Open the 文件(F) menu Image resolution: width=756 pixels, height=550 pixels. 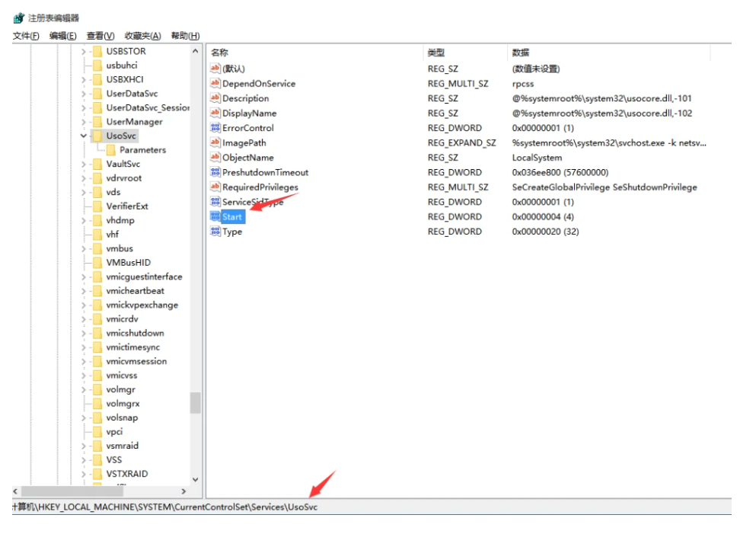click(x=26, y=36)
